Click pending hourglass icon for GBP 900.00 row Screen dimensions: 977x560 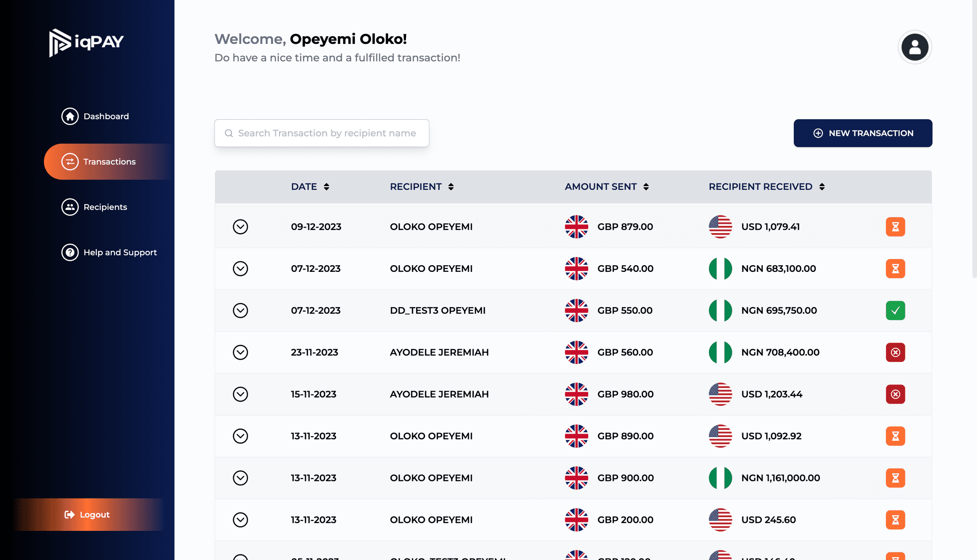coord(895,478)
